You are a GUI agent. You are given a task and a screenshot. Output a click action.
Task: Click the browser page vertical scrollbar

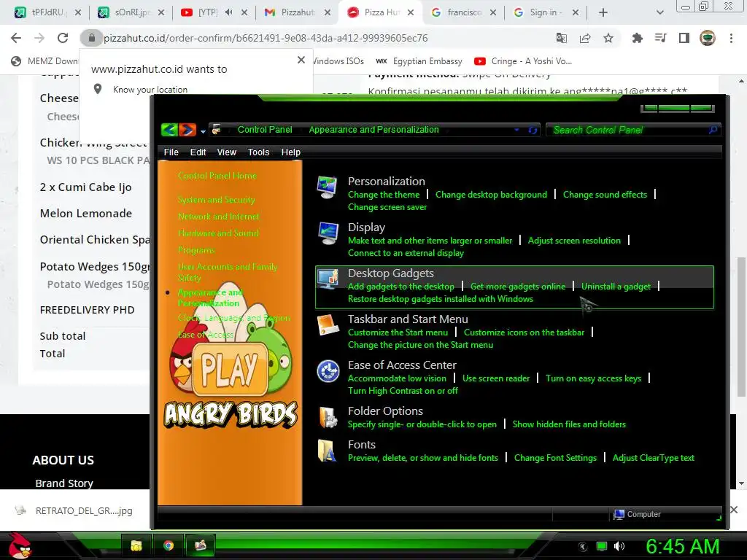[741, 326]
